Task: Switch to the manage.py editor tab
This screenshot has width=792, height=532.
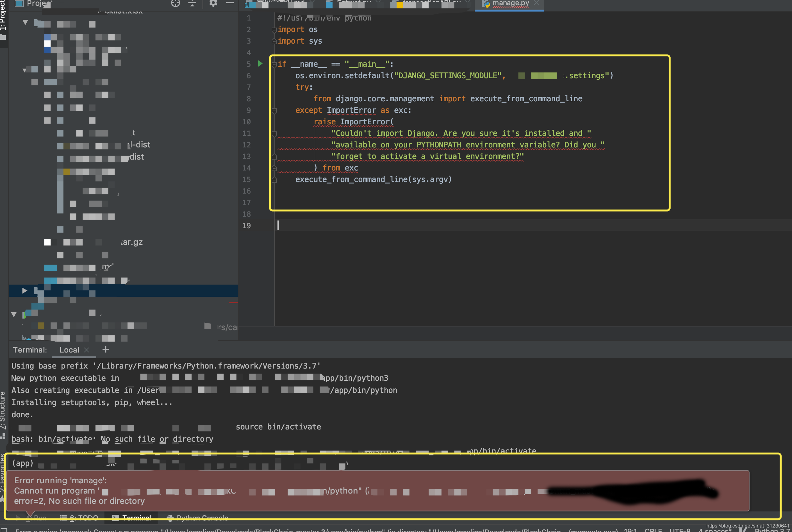Action: click(510, 4)
